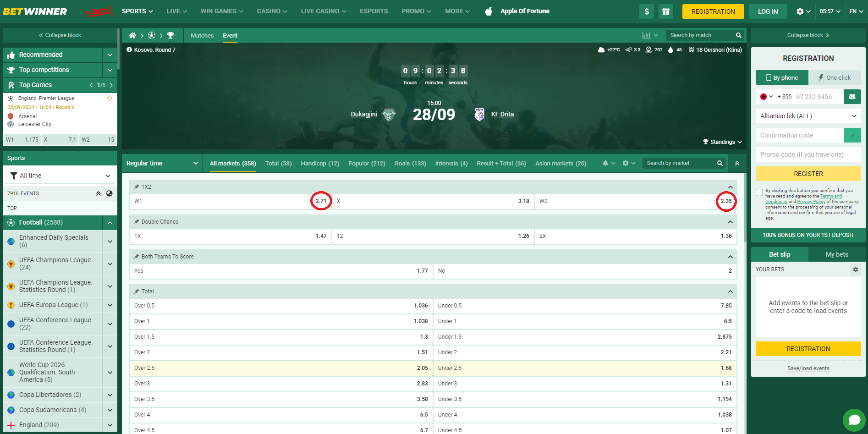This screenshot has height=434, width=868.
Task: Switch to the Matches tab
Action: 202,35
